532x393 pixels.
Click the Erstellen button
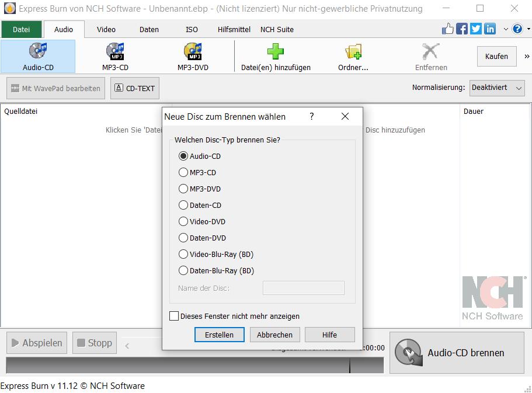point(219,335)
